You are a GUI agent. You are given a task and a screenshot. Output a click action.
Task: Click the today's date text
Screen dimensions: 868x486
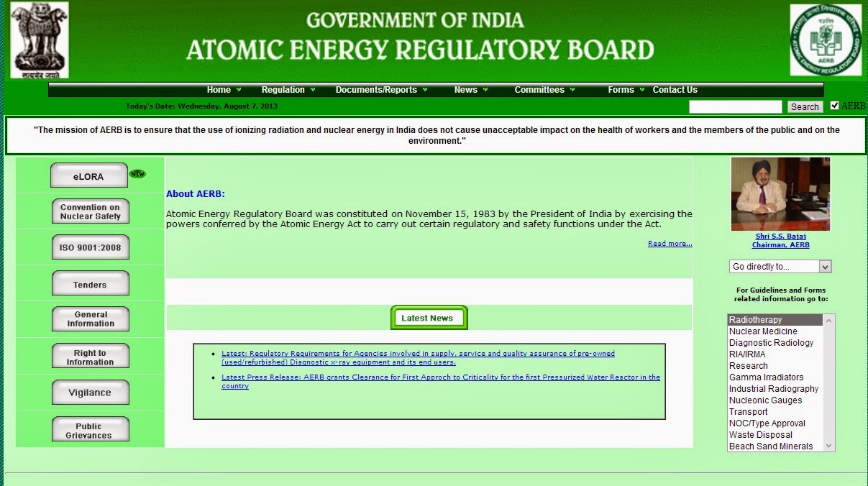pos(201,106)
